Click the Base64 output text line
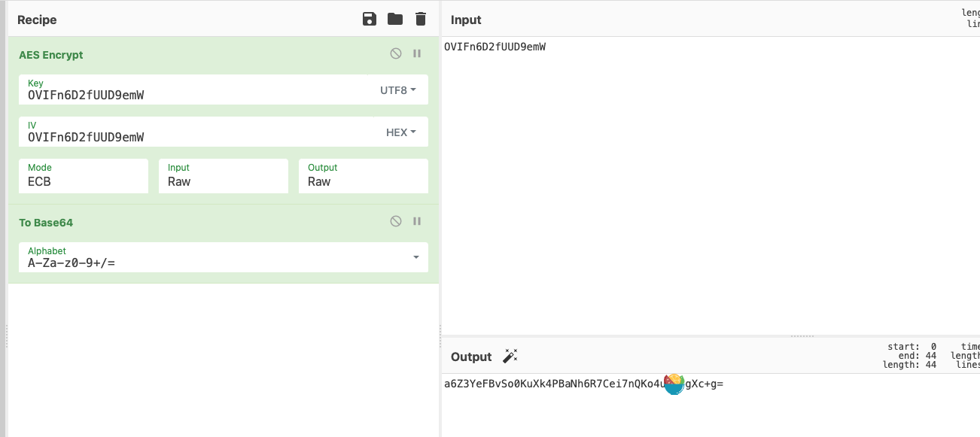The height and width of the screenshot is (437, 980). coord(583,384)
